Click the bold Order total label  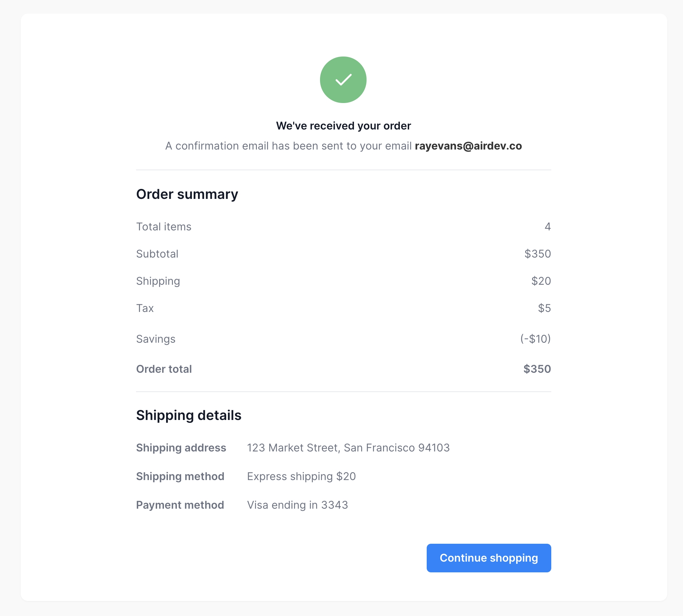(164, 369)
